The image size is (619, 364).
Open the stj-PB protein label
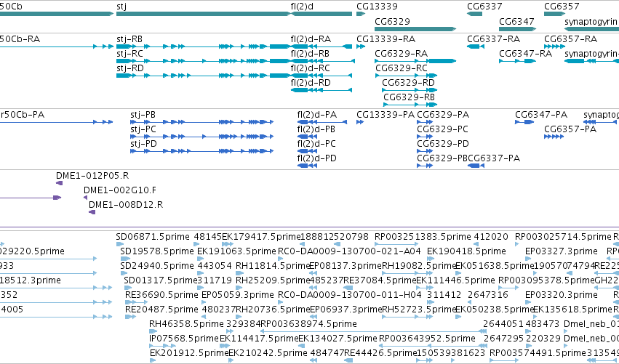click(x=143, y=115)
